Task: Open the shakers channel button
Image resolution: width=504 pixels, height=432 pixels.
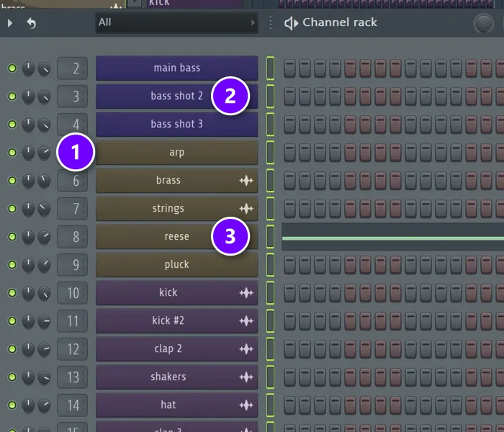Action: click(x=176, y=377)
